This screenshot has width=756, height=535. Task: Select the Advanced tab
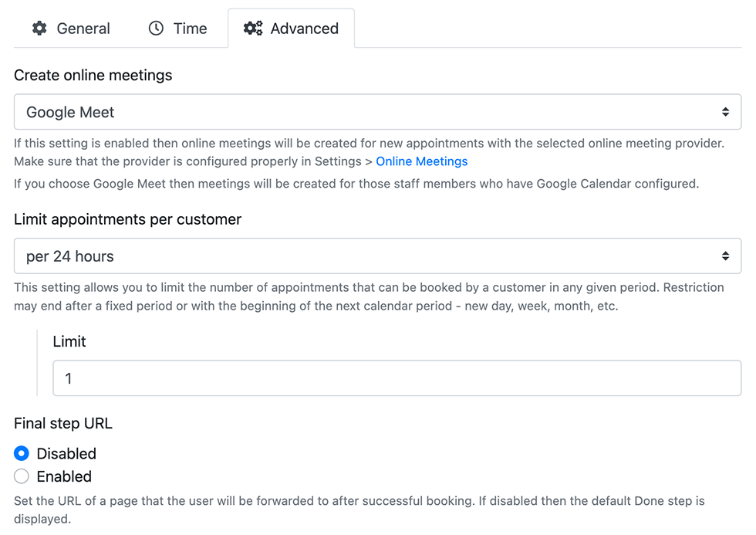(x=292, y=28)
